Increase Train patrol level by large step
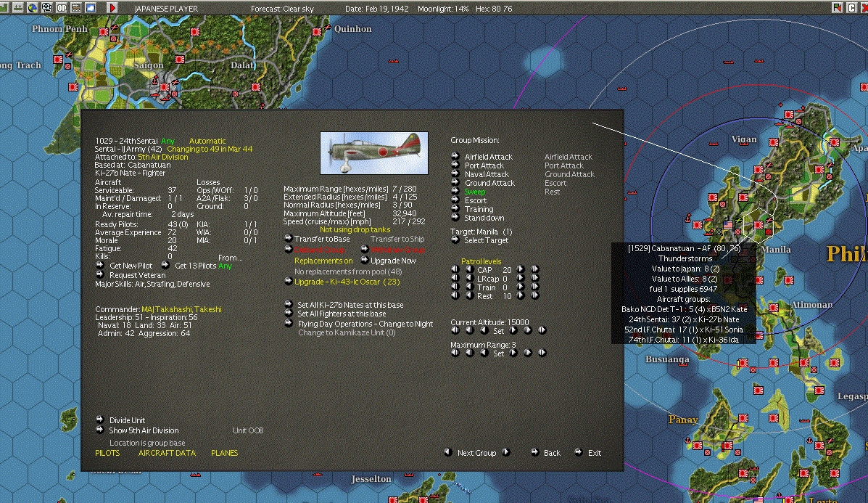Viewport: 868px width, 503px height. click(534, 287)
